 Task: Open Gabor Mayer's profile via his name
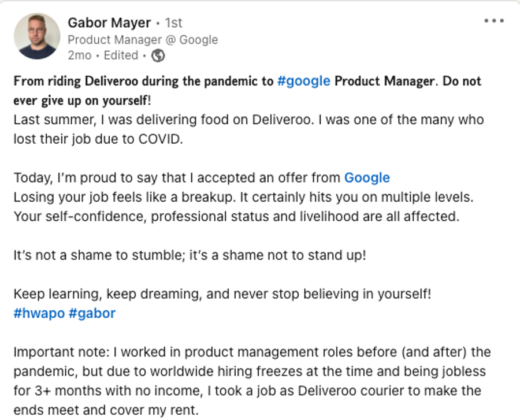pyautogui.click(x=110, y=23)
